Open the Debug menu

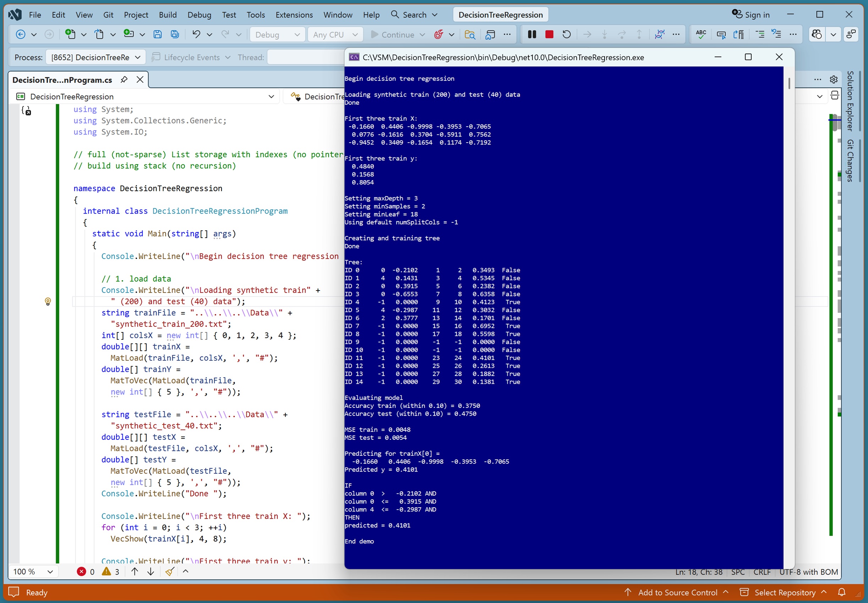click(x=199, y=15)
